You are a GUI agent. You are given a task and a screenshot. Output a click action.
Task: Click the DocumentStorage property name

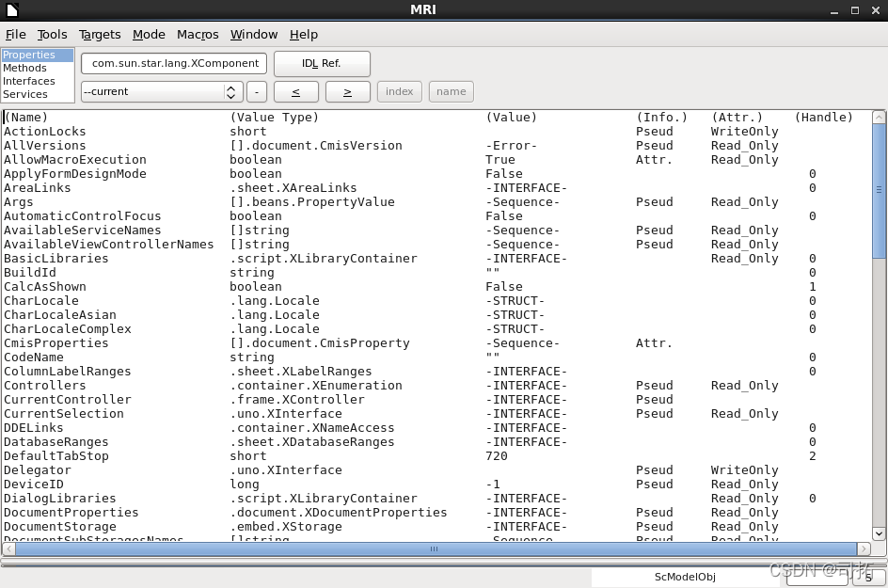60,527
